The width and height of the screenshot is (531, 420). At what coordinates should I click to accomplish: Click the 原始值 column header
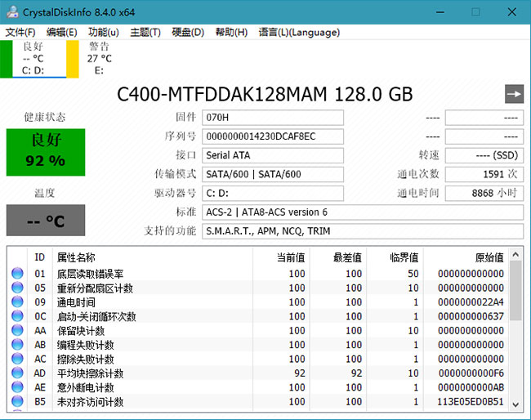[466, 257]
